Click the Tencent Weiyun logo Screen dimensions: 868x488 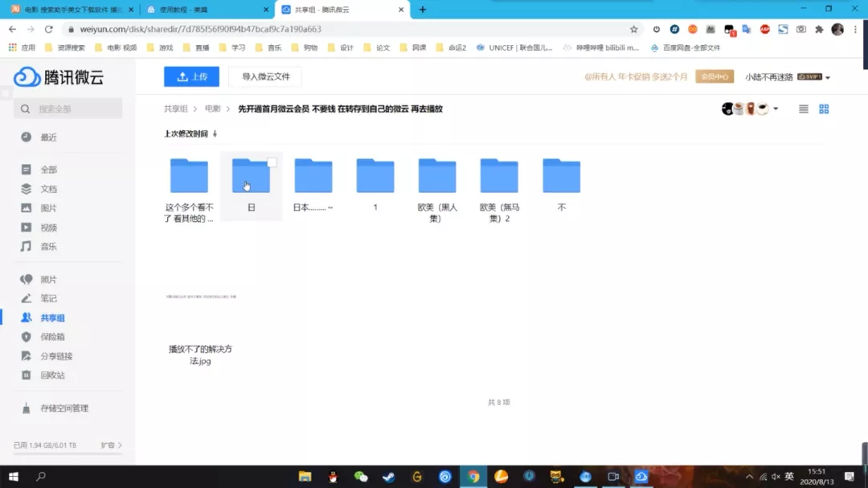point(59,77)
